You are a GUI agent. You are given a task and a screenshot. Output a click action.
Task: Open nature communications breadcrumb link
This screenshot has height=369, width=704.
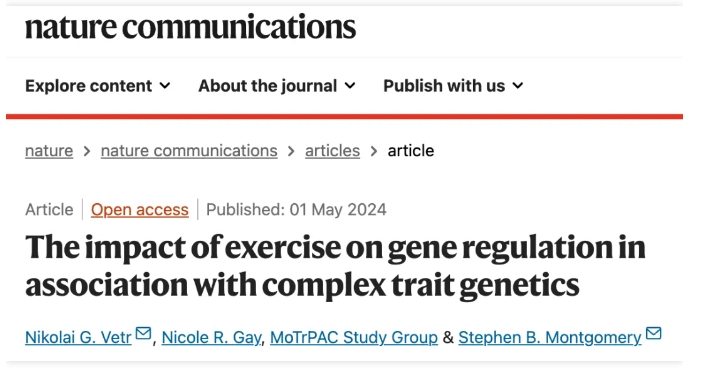(x=189, y=151)
